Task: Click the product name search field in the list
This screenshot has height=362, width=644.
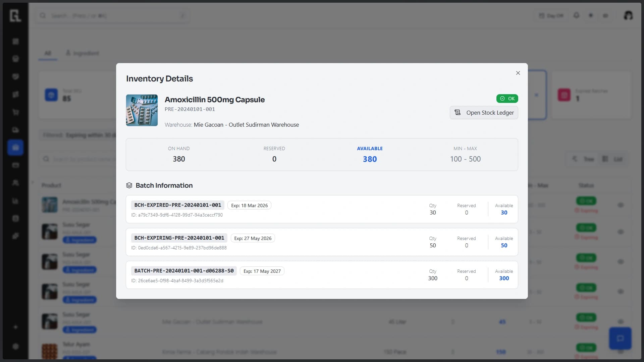Action: click(79, 159)
